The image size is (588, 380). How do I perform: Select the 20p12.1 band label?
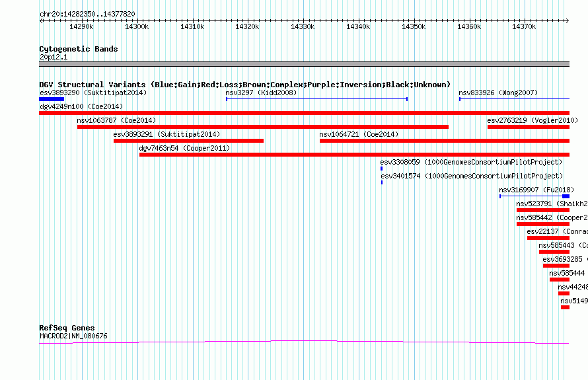pos(54,57)
